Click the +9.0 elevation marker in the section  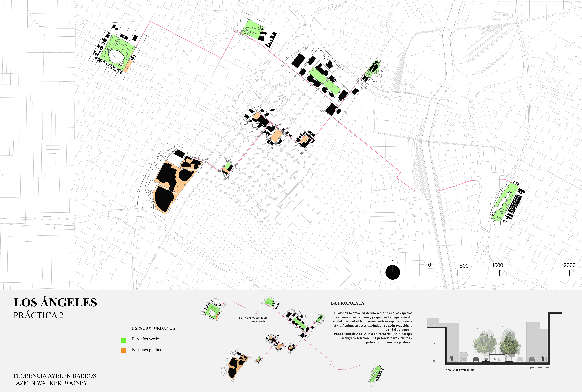433,326
